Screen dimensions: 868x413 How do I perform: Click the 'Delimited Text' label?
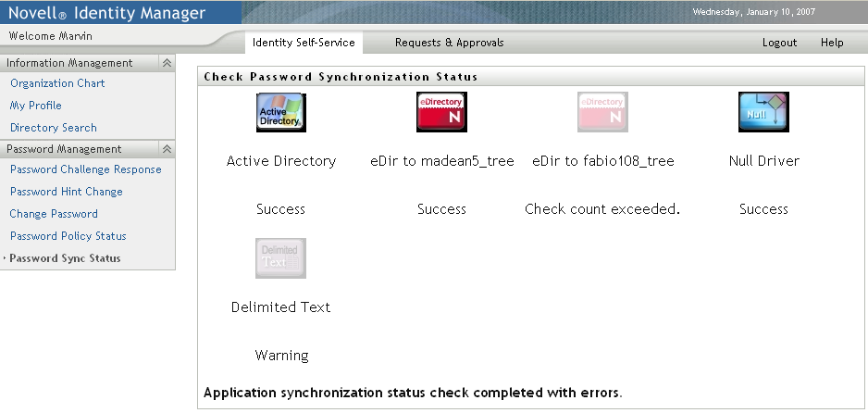[x=280, y=307]
